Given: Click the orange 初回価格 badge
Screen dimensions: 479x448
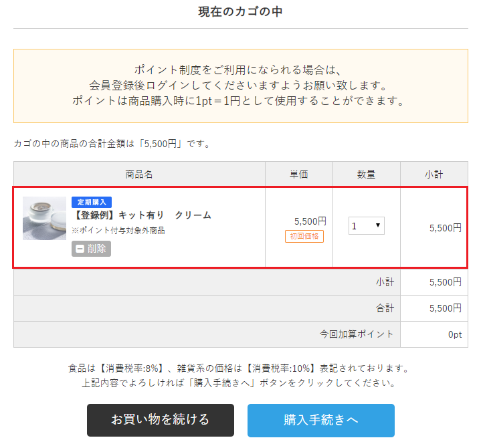Looking at the screenshot, I should [x=305, y=236].
